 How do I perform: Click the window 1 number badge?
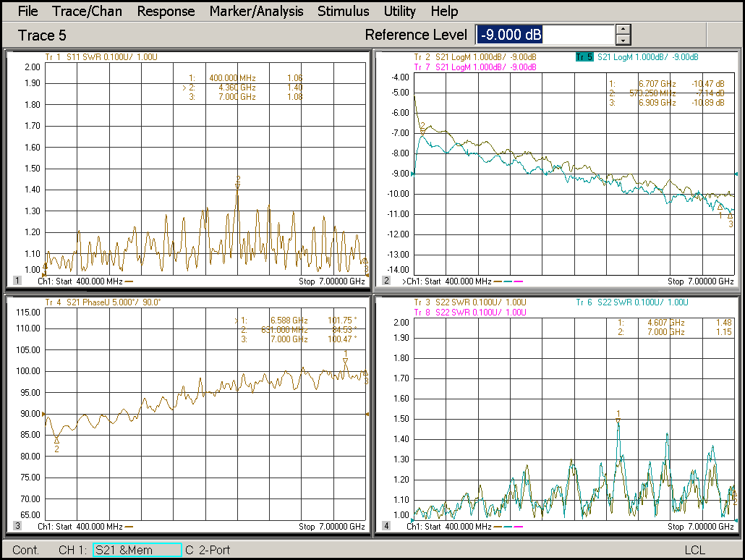(17, 281)
